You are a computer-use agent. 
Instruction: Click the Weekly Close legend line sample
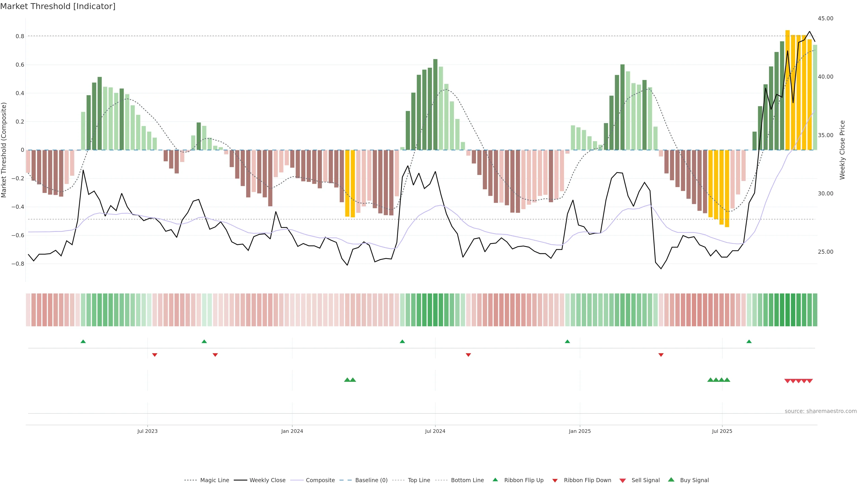tap(240, 480)
